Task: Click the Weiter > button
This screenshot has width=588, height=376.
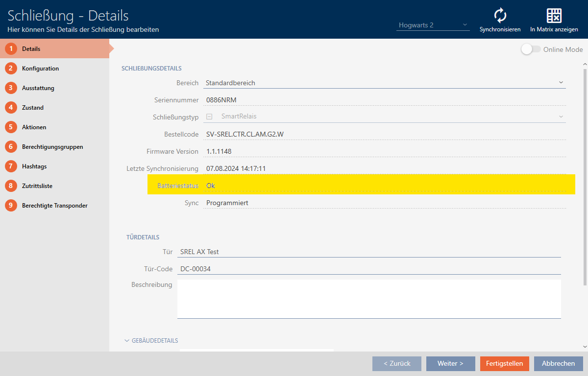Action: (450, 364)
